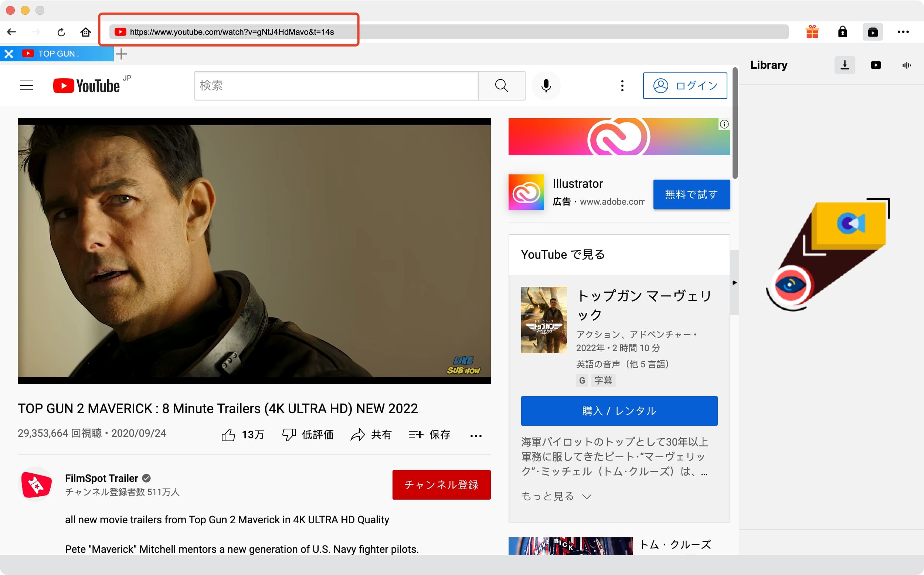Screen dimensions: 924x575
Task: Expand もっと見る movie description
Action: coord(556,496)
